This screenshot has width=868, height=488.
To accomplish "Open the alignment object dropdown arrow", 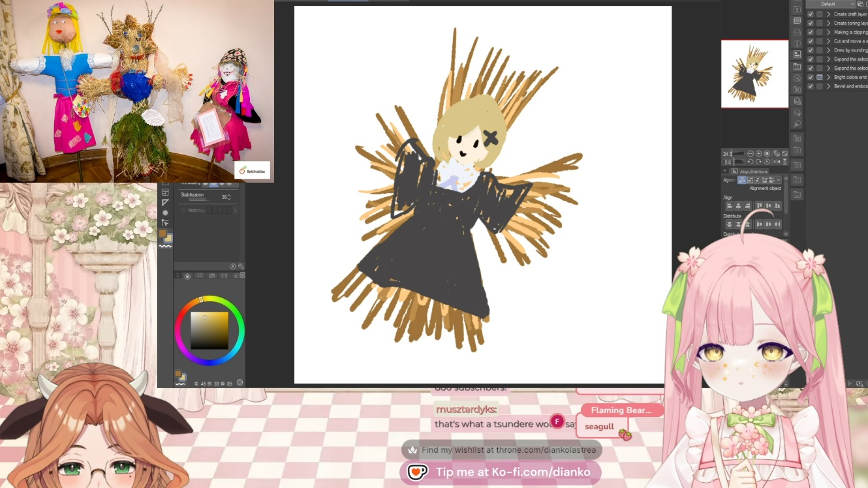I will click(x=777, y=180).
